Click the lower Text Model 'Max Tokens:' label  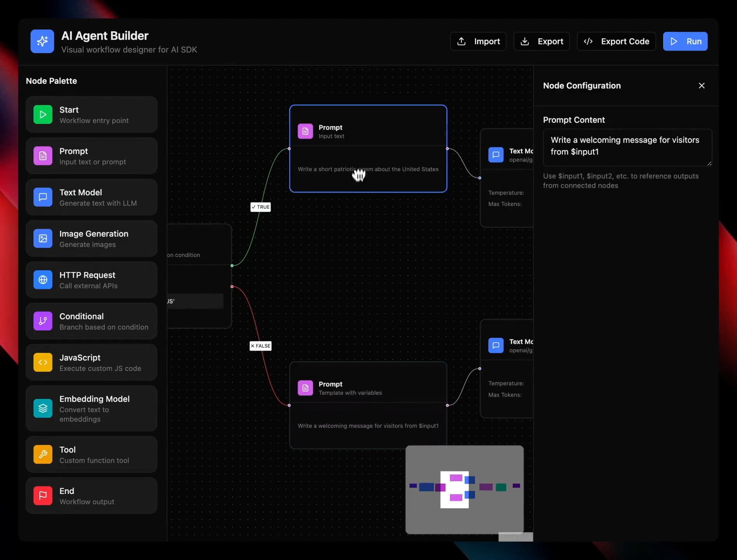point(505,395)
